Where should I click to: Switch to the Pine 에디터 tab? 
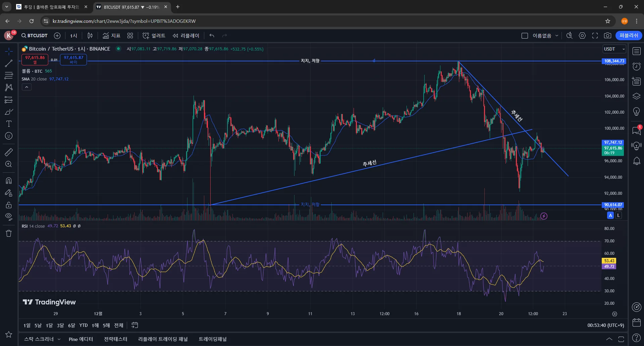[81, 339]
